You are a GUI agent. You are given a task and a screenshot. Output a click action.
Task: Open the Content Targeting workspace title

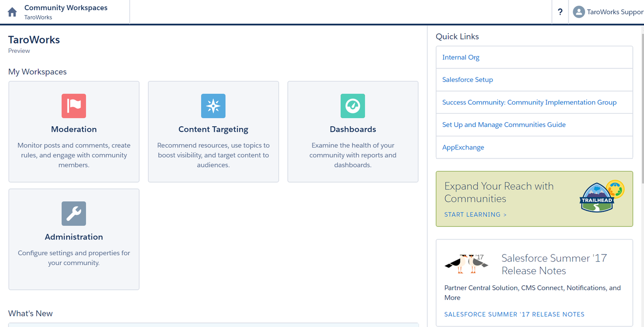coord(213,129)
